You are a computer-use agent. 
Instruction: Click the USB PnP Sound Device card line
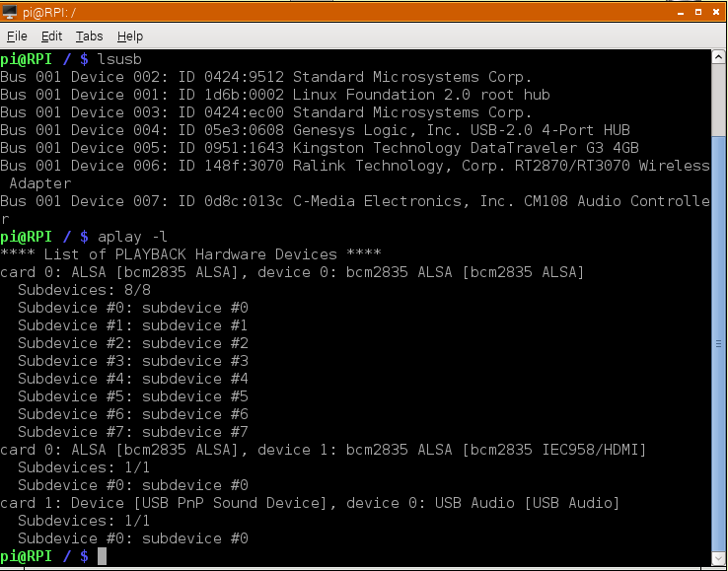coord(310,503)
